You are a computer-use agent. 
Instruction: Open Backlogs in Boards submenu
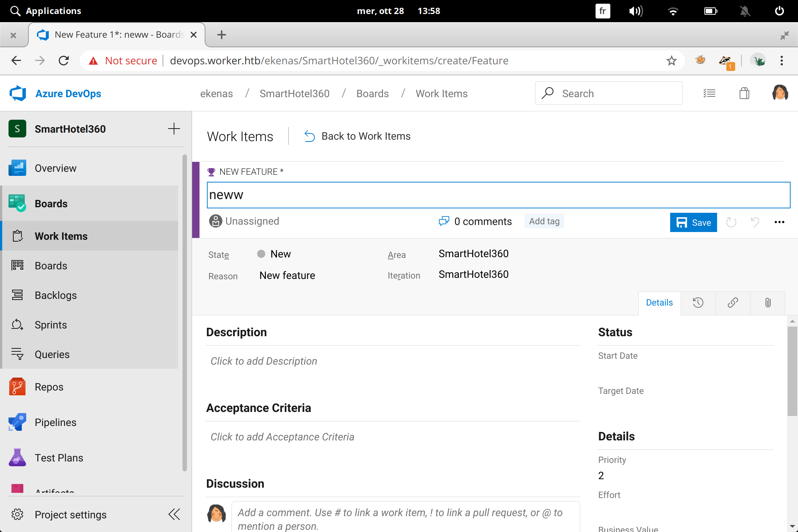55,295
